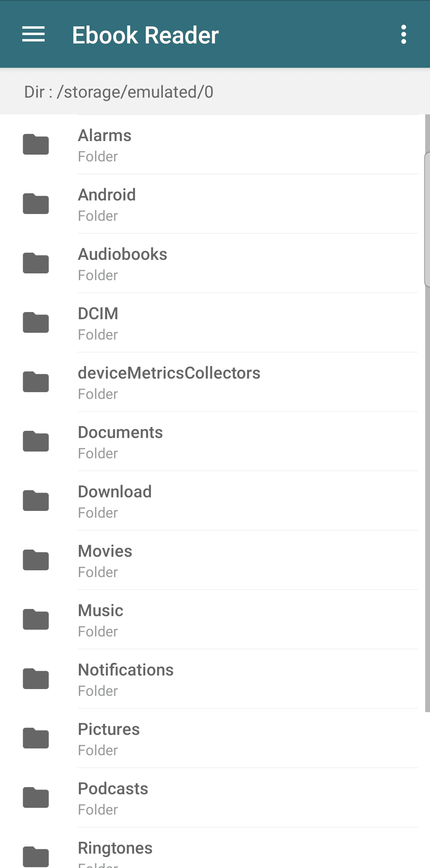The height and width of the screenshot is (868, 430).
Task: Select the Download list item label
Action: pyautogui.click(x=115, y=492)
